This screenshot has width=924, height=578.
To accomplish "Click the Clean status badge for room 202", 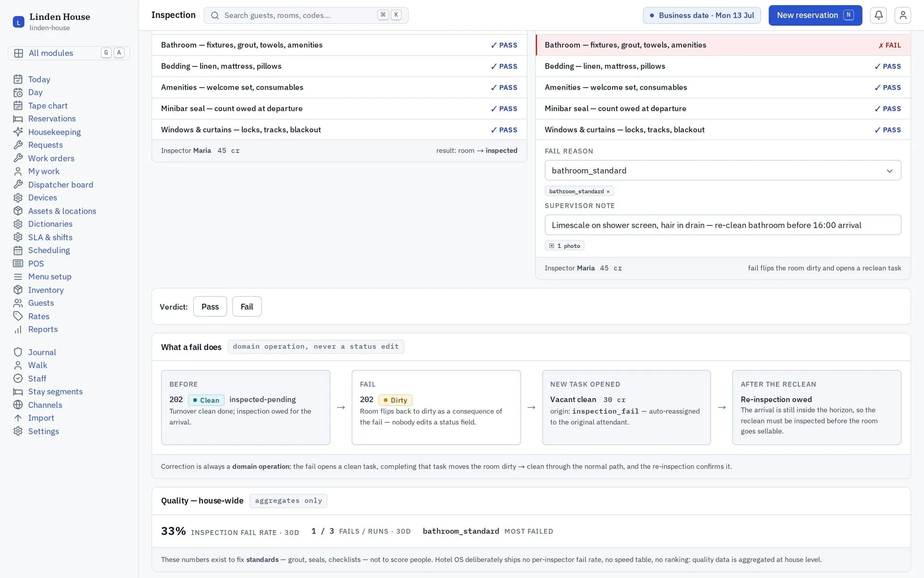I will click(x=206, y=400).
